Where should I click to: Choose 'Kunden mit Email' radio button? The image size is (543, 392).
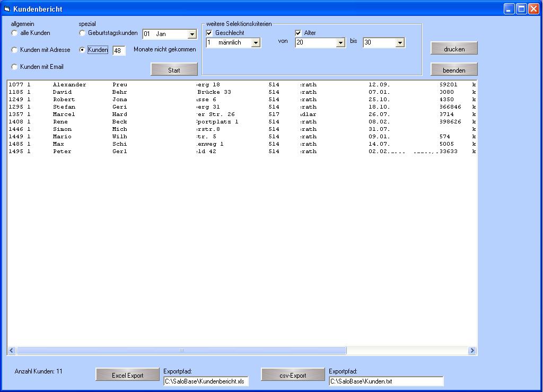click(15, 67)
